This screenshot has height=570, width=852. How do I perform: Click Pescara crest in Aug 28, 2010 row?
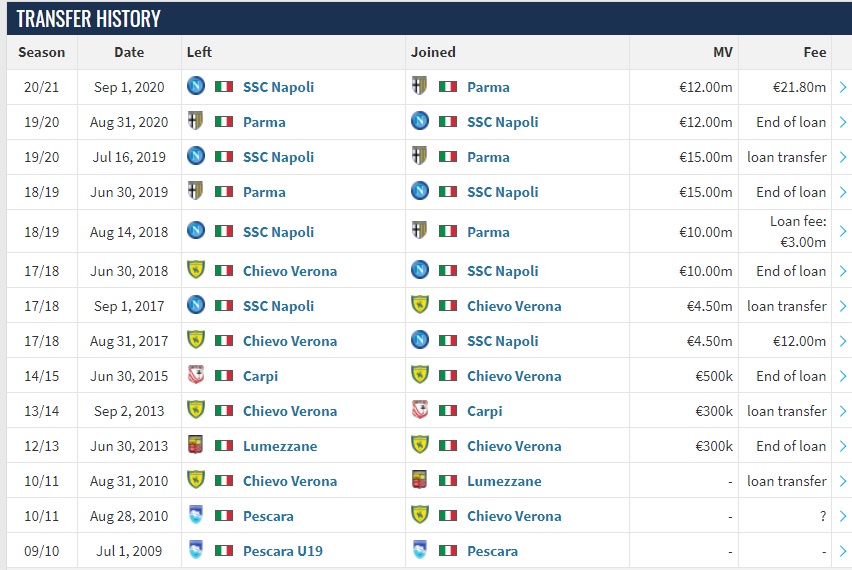point(196,515)
